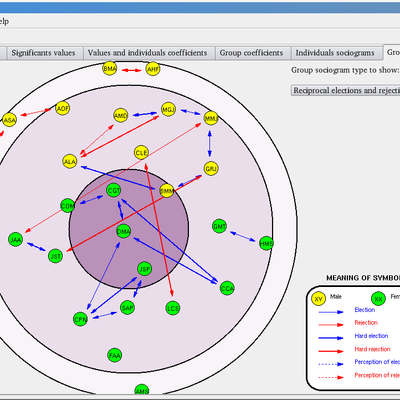Switch to Group coefficients tab
Image resolution: width=400 pixels, height=400 pixels.
tap(252, 53)
